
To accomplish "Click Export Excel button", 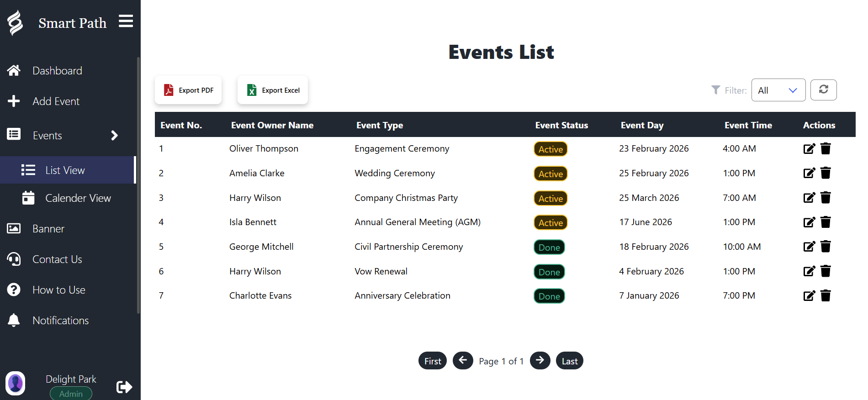I will tap(273, 90).
